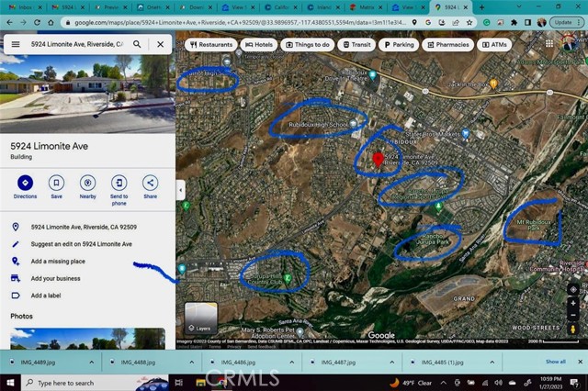The height and width of the screenshot is (391, 588).
Task: Click the Add a missing place icon
Action: [16, 261]
